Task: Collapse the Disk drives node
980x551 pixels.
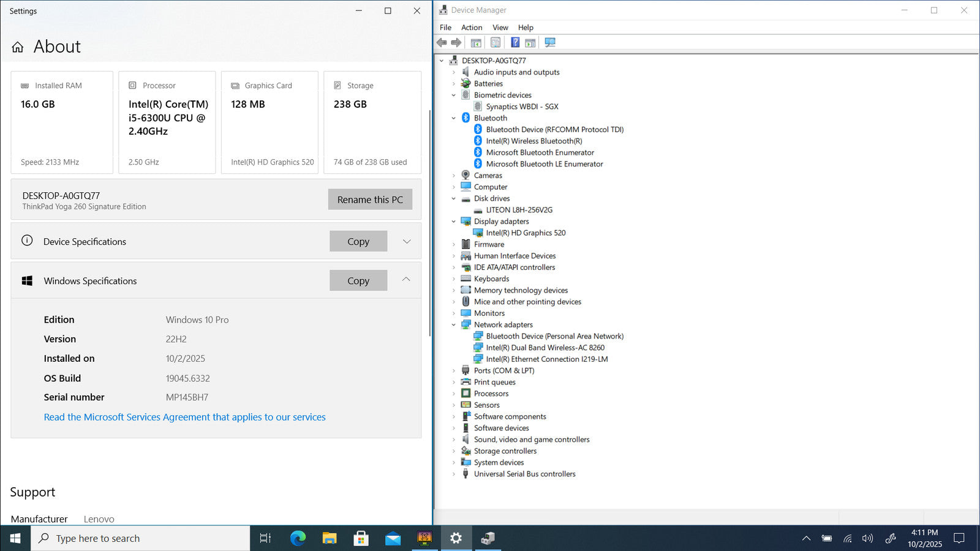Action: (x=454, y=198)
